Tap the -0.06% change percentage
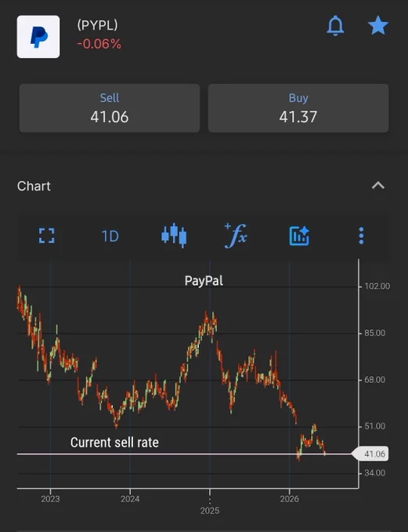The image size is (408, 532). coord(99,44)
